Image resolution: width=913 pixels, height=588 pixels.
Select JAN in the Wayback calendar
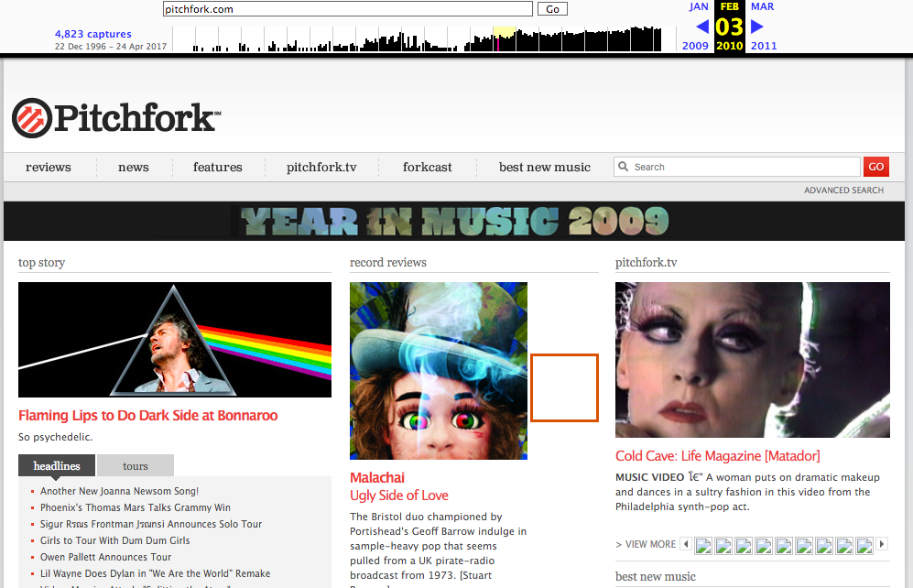click(x=699, y=6)
